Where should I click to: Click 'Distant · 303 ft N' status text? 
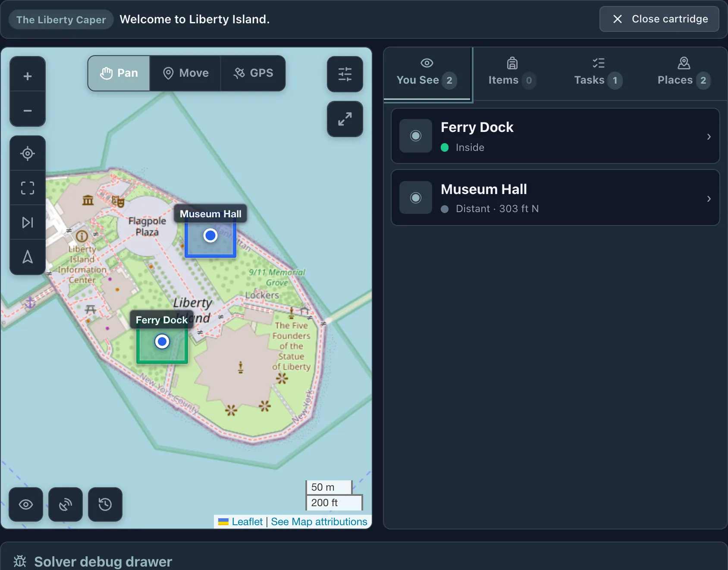click(x=497, y=209)
